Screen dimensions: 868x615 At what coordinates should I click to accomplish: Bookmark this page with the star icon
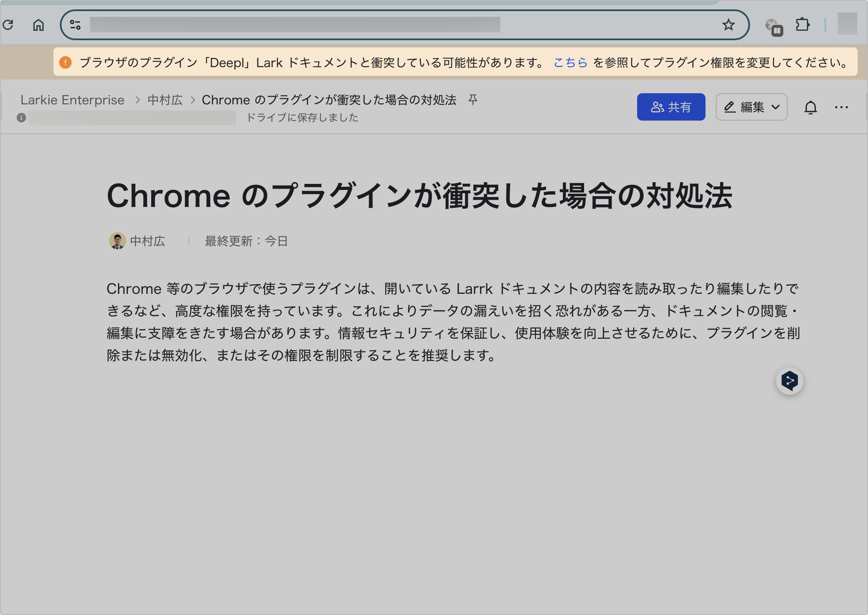pyautogui.click(x=729, y=25)
